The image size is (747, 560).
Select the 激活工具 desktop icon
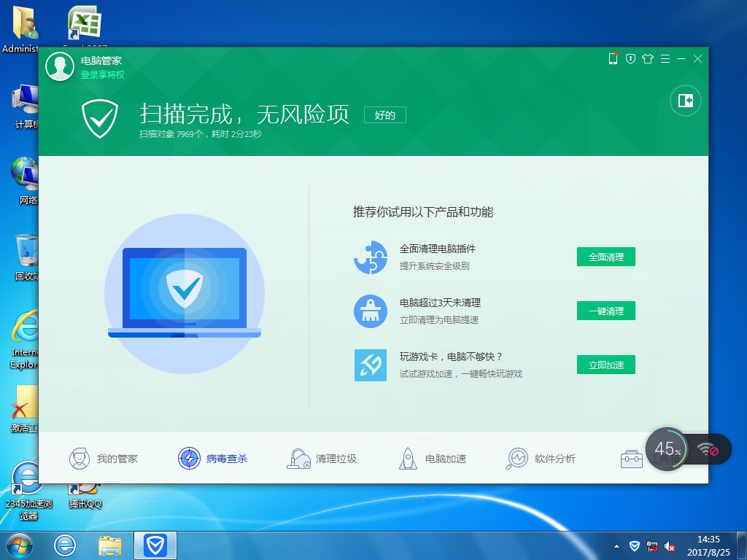click(x=25, y=409)
